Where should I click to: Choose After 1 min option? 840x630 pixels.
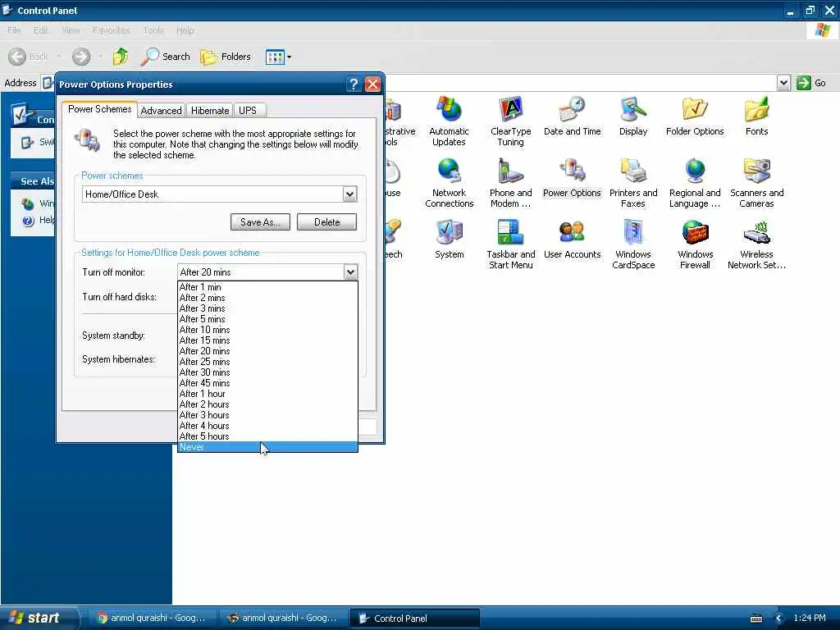[x=267, y=287]
